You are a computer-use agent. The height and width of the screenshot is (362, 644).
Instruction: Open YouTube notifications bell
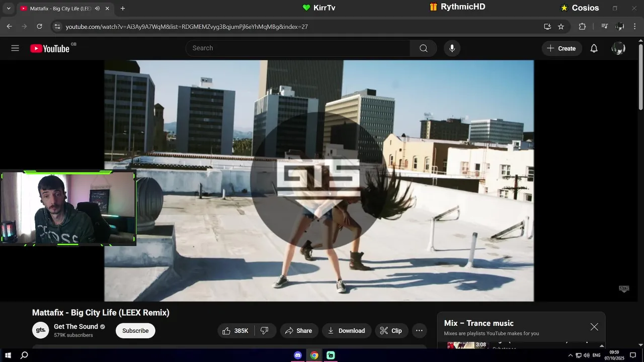pos(594,48)
